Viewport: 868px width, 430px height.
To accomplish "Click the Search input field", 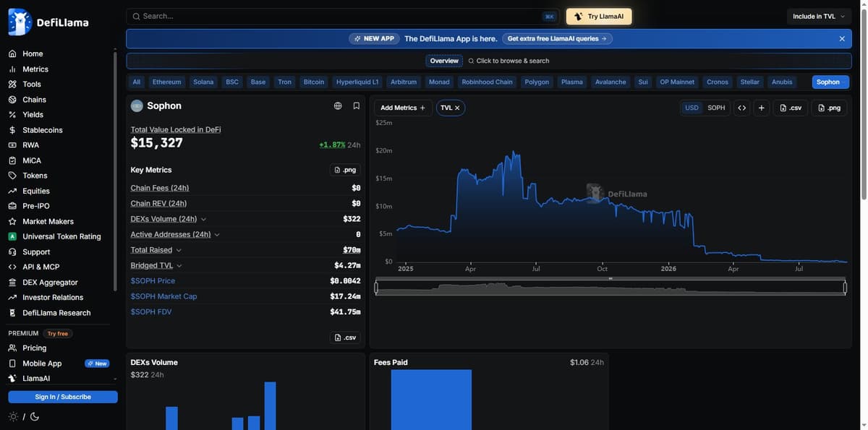I will [x=344, y=16].
